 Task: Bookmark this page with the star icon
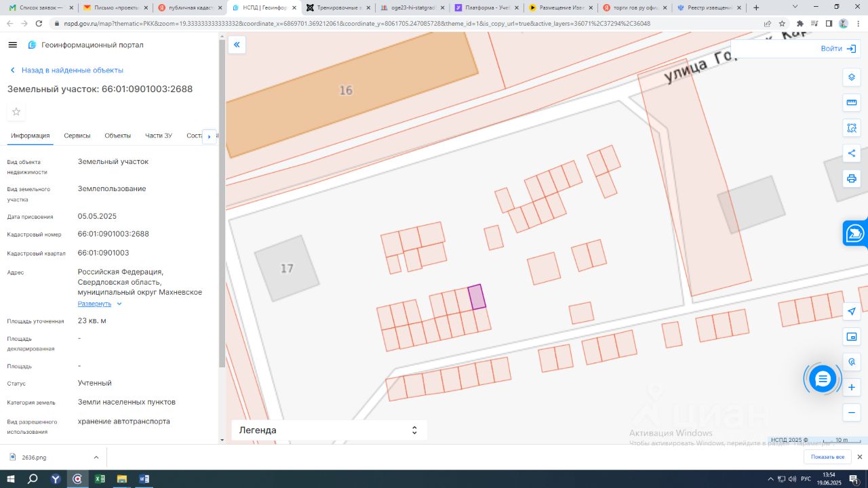(782, 23)
